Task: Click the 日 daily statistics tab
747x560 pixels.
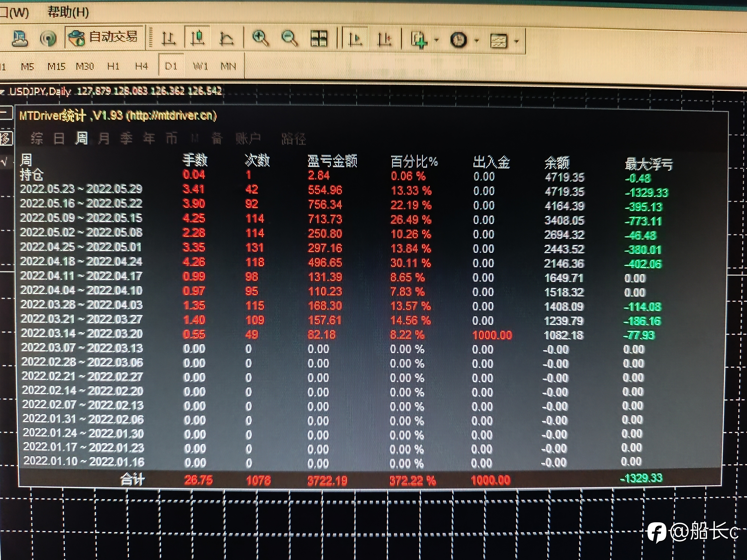Action: (59, 138)
